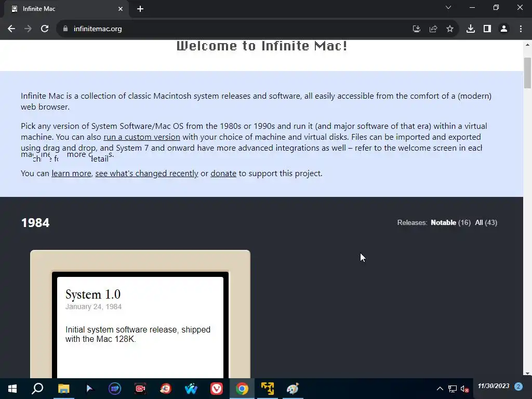Open the 'learn more' link

click(x=71, y=174)
